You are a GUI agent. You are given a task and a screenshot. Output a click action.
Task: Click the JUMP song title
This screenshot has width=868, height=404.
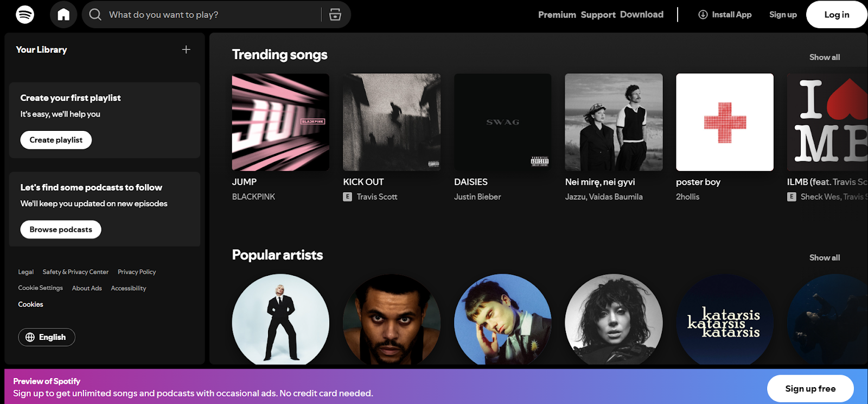tap(244, 182)
